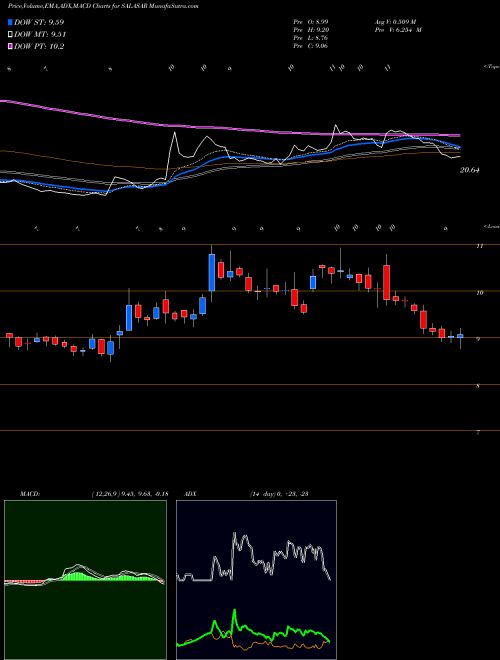Image resolution: width=500 pixels, height=660 pixels.
Task: Click the '<-Tops' label
Action: 491,67
